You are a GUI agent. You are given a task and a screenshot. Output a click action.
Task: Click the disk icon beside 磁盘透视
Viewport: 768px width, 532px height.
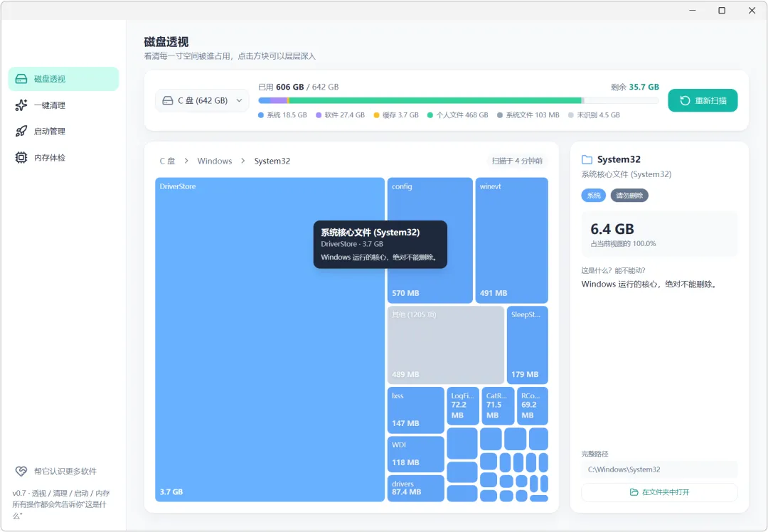[x=21, y=79]
